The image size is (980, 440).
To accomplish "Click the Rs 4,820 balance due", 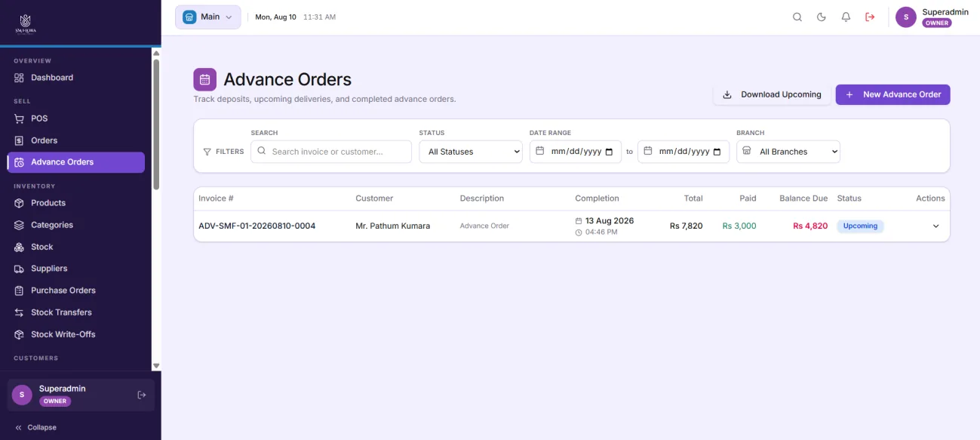I will pos(810,226).
